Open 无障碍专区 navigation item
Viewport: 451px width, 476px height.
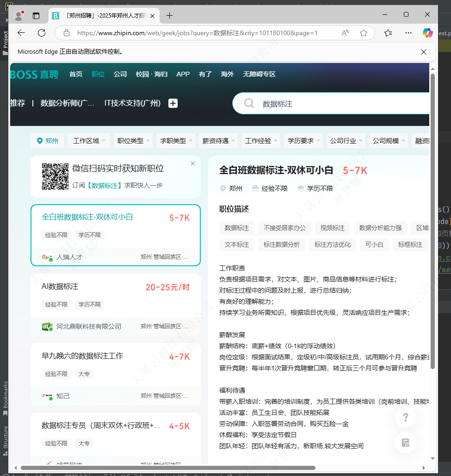coord(259,74)
